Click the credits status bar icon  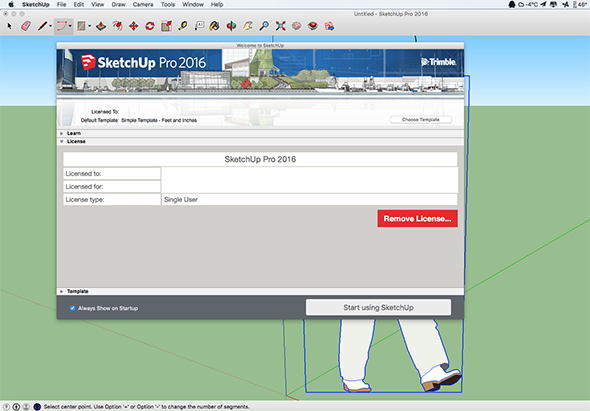click(x=16, y=406)
